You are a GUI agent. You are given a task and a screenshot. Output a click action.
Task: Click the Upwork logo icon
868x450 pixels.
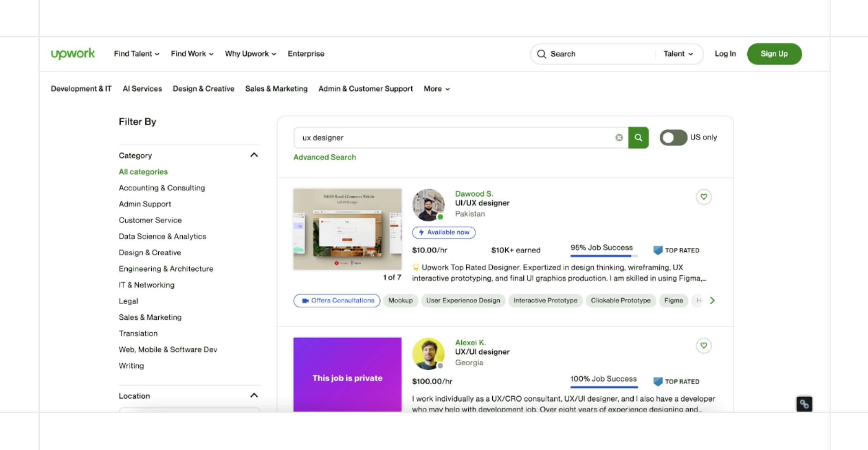pos(73,53)
